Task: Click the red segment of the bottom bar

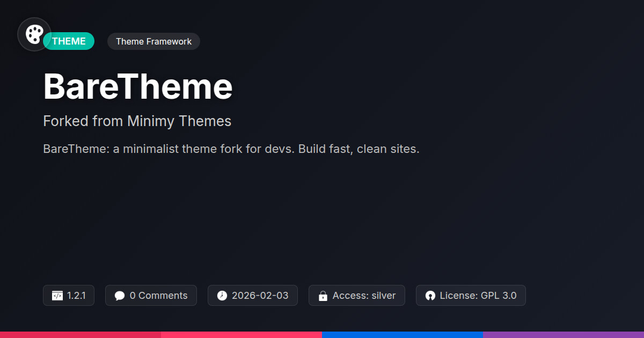Action: point(80,334)
